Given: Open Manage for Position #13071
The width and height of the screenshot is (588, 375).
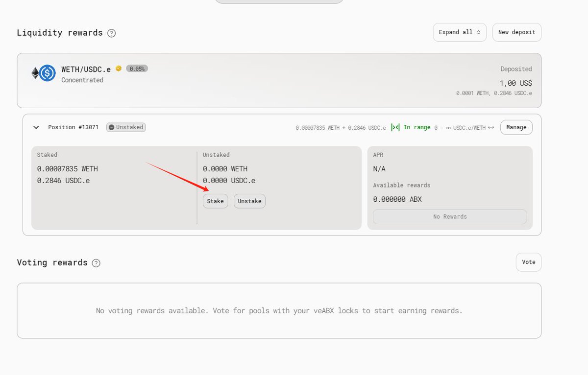Looking at the screenshot, I should [x=516, y=127].
